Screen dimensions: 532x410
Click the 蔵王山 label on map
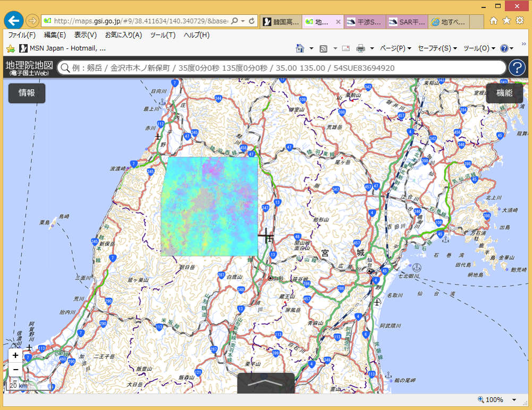(x=287, y=296)
